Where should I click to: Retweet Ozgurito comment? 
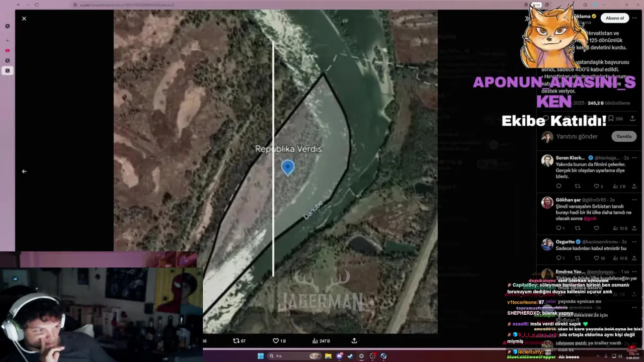click(x=578, y=258)
